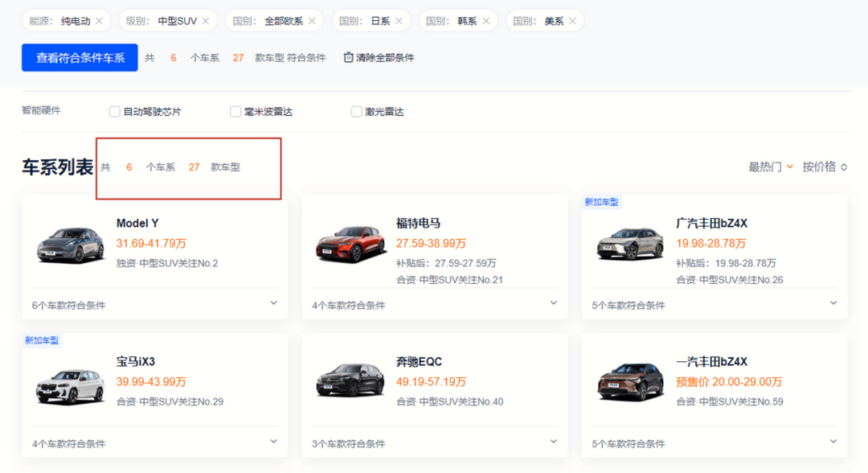The image size is (868, 473).
Task: Click the 查看符合条件车系 button
Action: tap(80, 58)
